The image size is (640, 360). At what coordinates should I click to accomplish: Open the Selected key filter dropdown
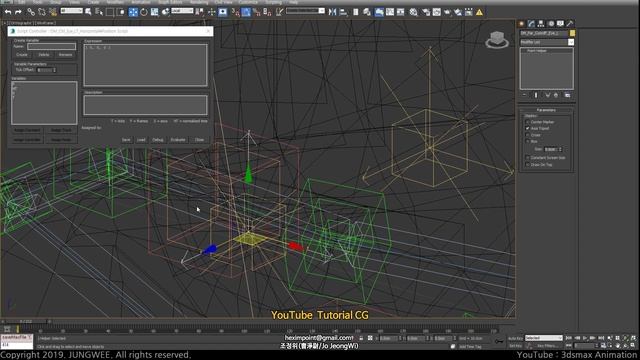coord(544,338)
